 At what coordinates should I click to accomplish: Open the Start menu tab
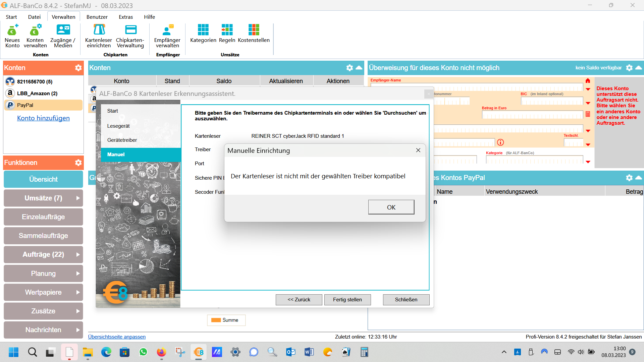click(11, 17)
